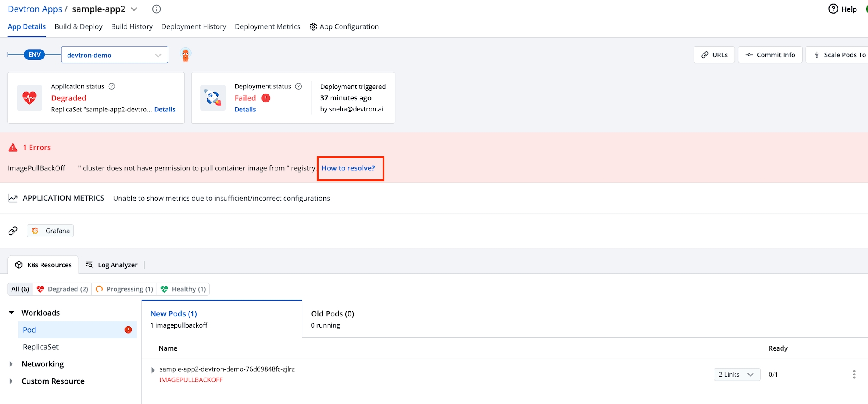Click the Degraded application status text
Viewport: 868px width, 404px height.
(68, 98)
